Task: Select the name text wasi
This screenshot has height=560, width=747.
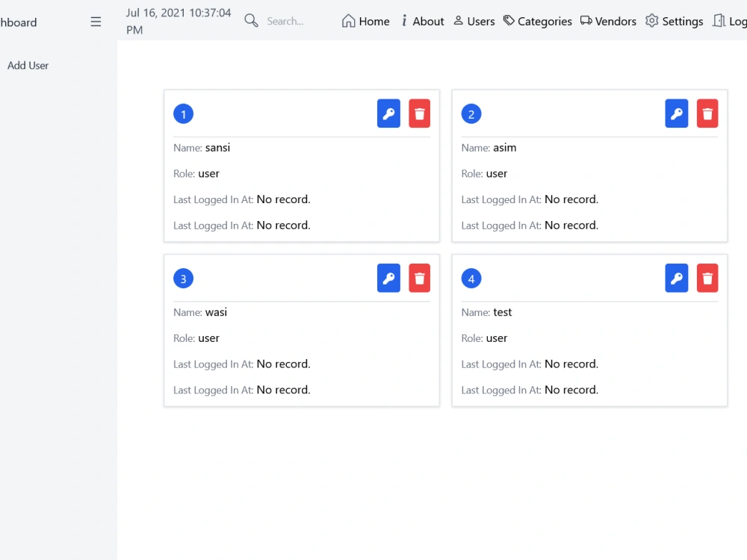Action: (x=217, y=312)
